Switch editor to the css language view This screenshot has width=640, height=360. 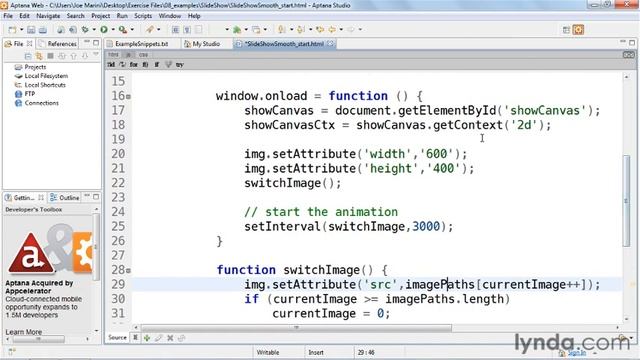(143, 55)
